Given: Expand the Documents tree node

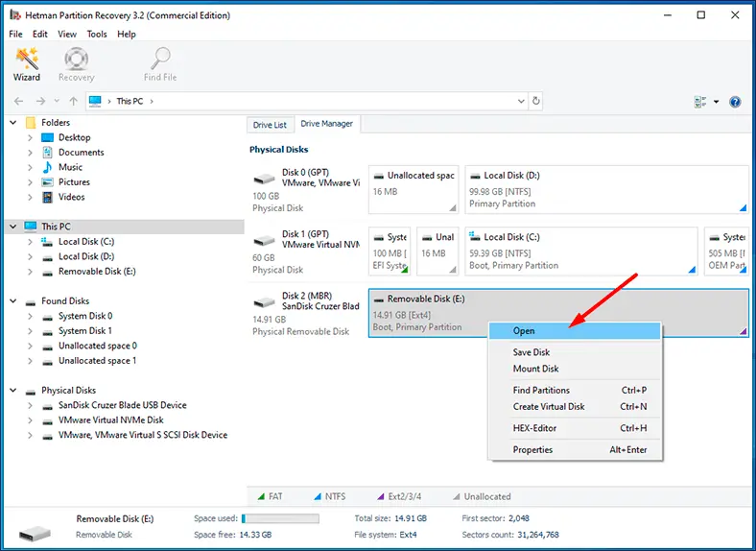Looking at the screenshot, I should 30,153.
